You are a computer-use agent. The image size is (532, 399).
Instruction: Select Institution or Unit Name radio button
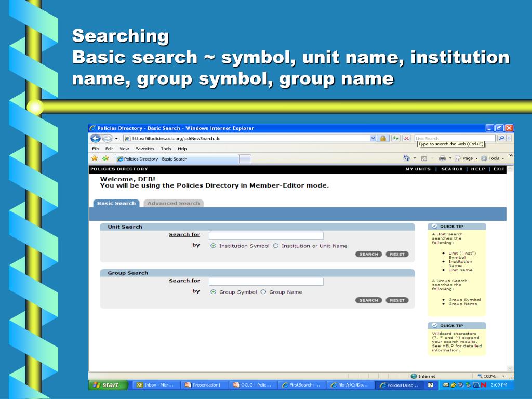tap(276, 246)
